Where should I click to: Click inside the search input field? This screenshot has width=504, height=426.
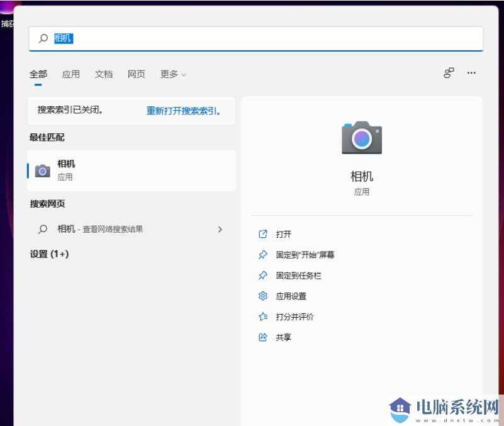point(189,38)
